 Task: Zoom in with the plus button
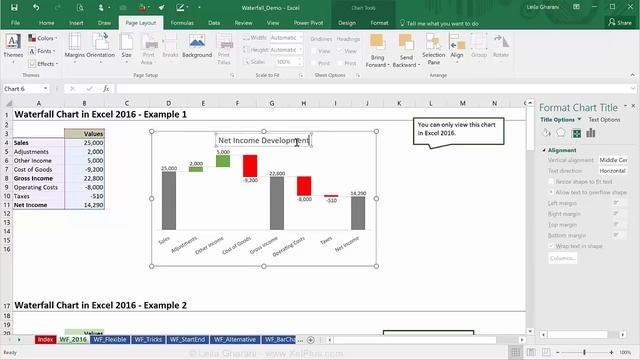(x=611, y=352)
